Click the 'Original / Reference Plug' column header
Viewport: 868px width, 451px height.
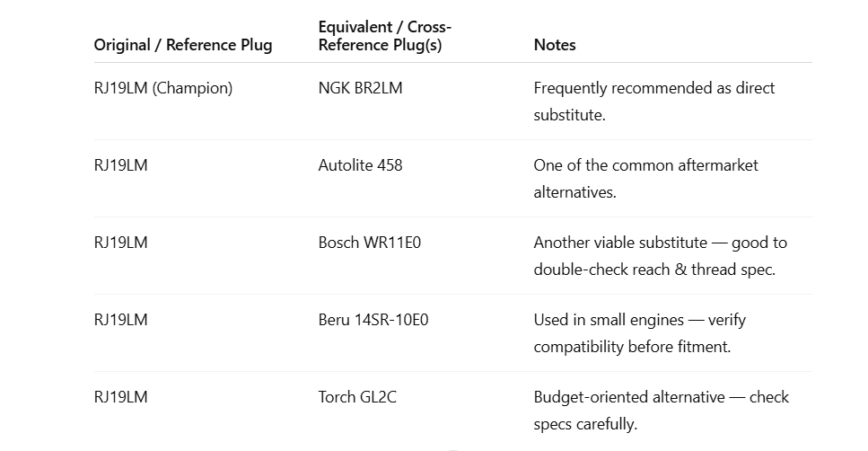182,45
